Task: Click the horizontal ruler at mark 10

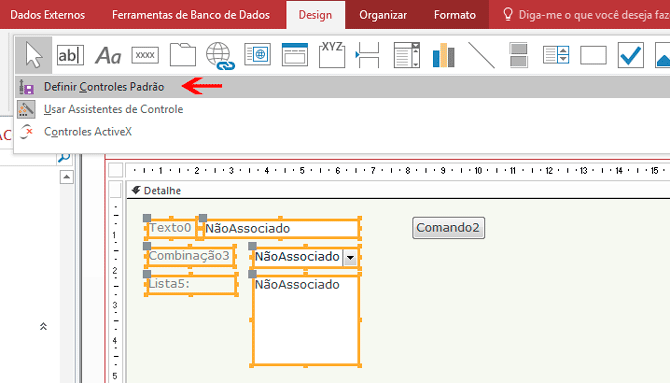Action: click(x=478, y=171)
